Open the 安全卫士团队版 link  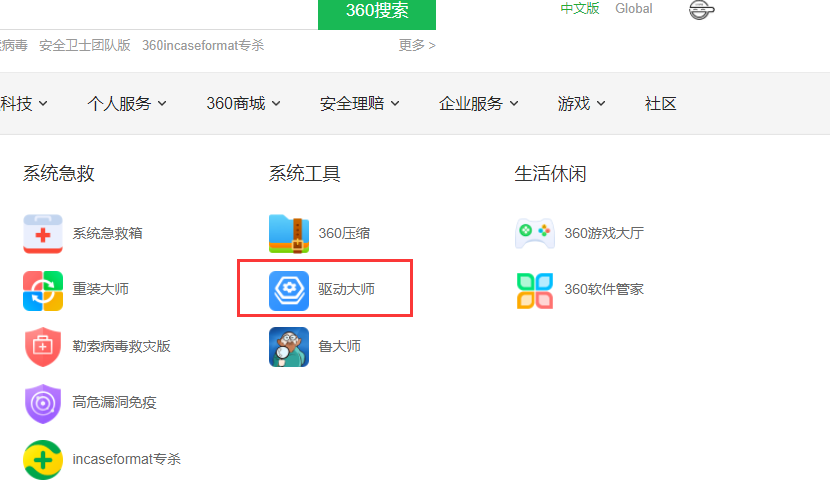tap(85, 45)
